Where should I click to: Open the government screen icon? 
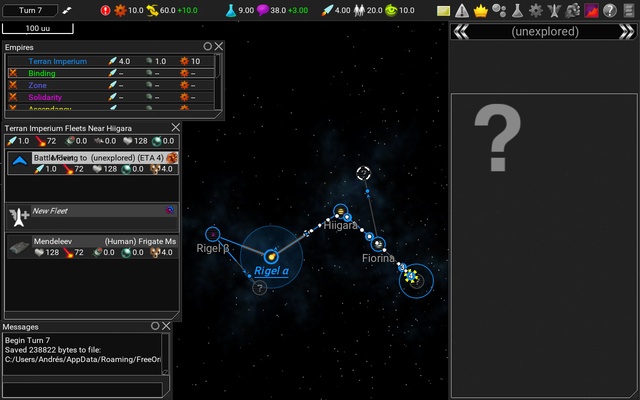(x=573, y=11)
